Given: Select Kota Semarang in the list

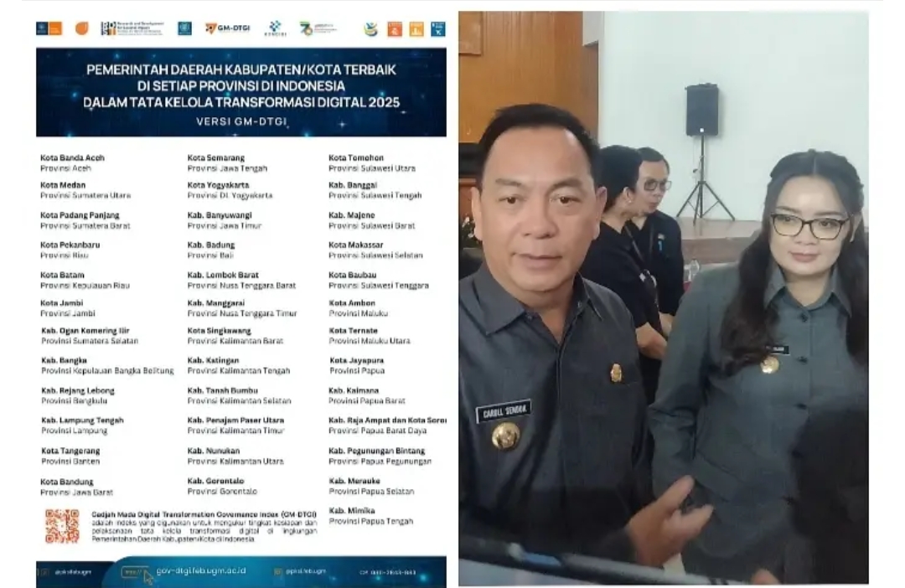Looking at the screenshot, I should (x=216, y=157).
